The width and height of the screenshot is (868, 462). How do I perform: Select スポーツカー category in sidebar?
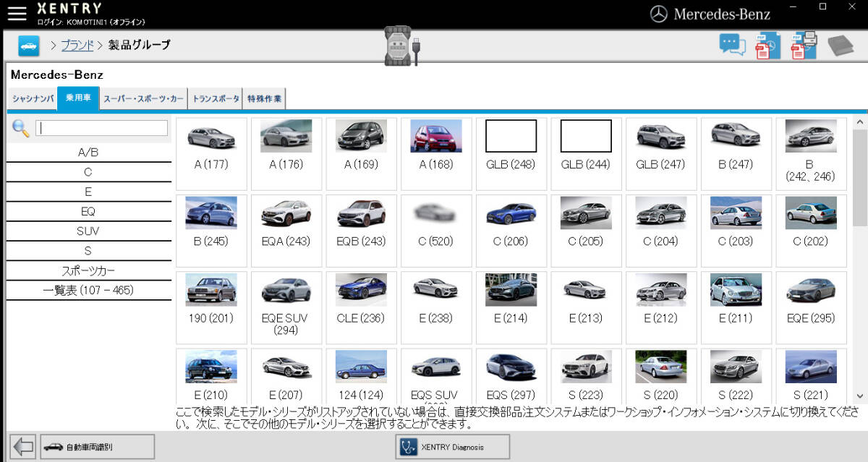click(88, 271)
